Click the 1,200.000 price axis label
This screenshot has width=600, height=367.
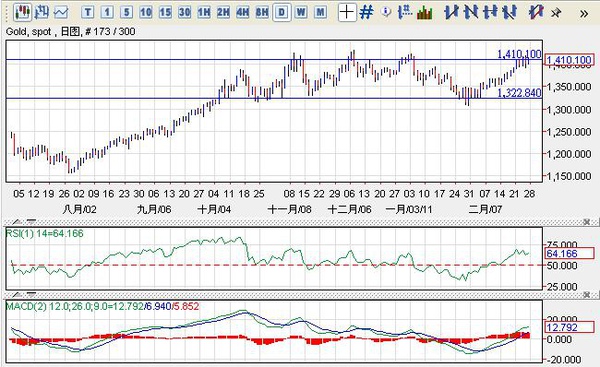569,154
